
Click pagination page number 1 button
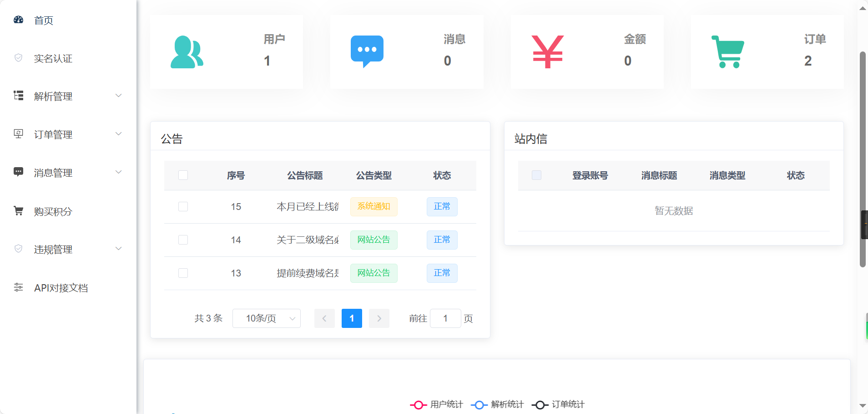352,318
